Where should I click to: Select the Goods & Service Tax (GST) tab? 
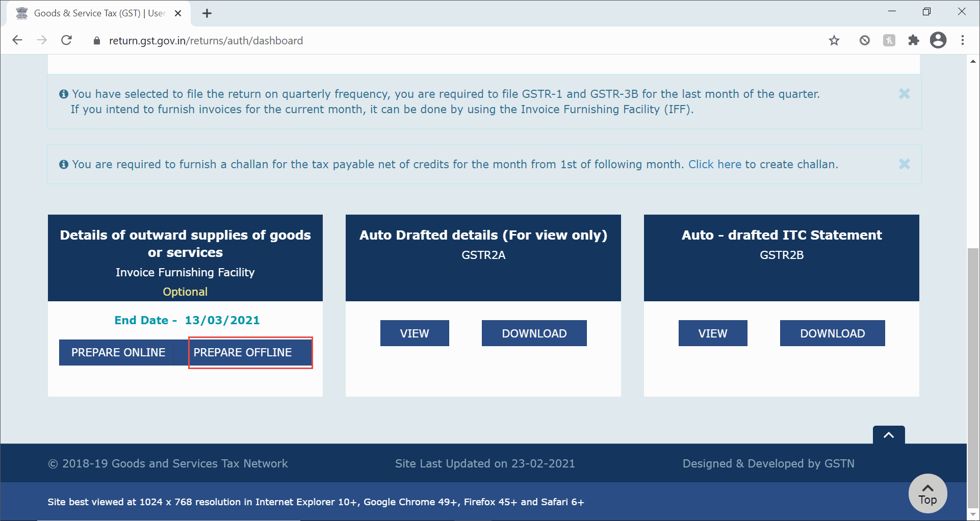pos(99,13)
